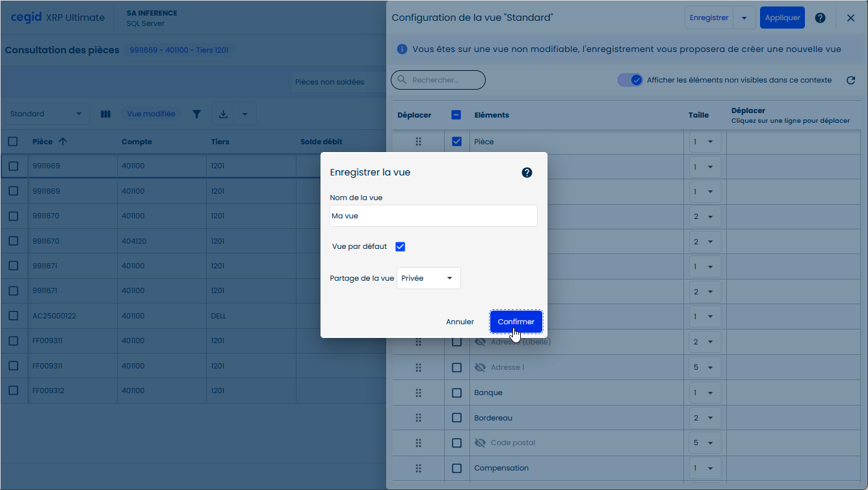
Task: Click Annuler to cancel saving
Action: pyautogui.click(x=460, y=322)
